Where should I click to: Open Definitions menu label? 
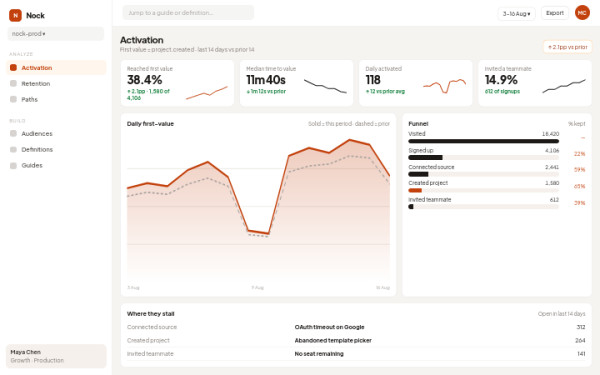pyautogui.click(x=37, y=149)
